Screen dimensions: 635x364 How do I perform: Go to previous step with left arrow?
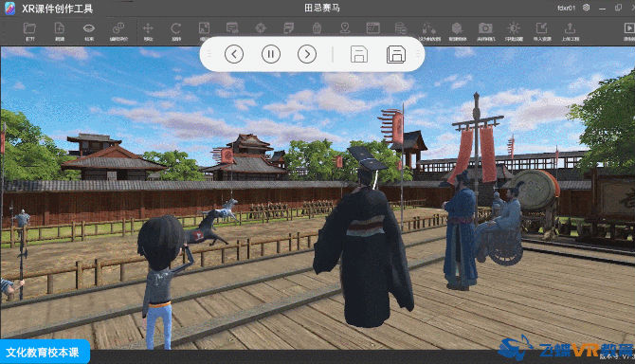point(234,54)
